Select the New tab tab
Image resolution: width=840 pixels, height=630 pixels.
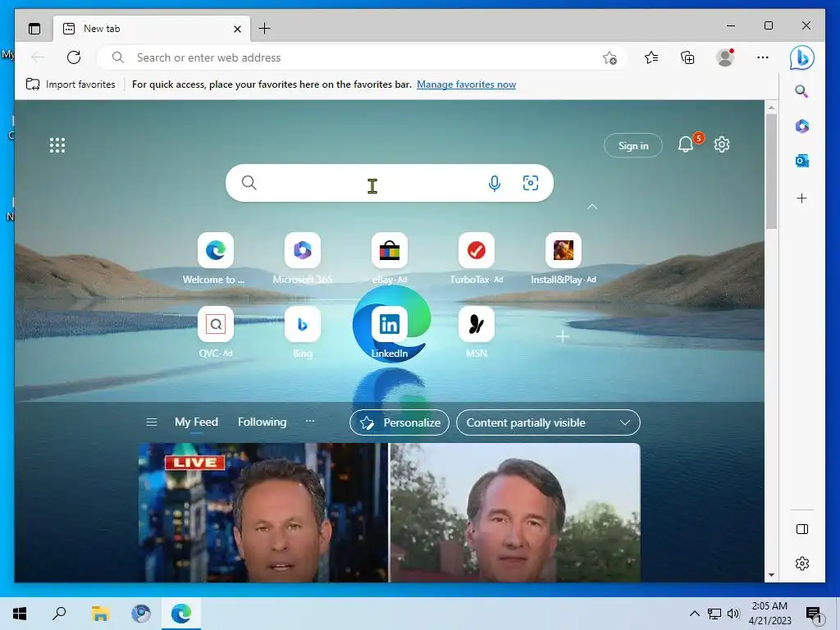[x=151, y=29]
